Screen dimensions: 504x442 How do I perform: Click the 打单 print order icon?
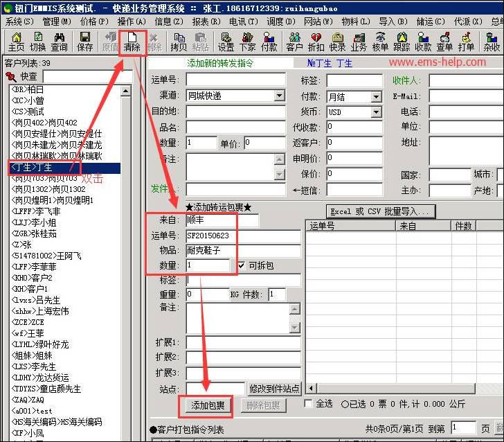[467, 42]
